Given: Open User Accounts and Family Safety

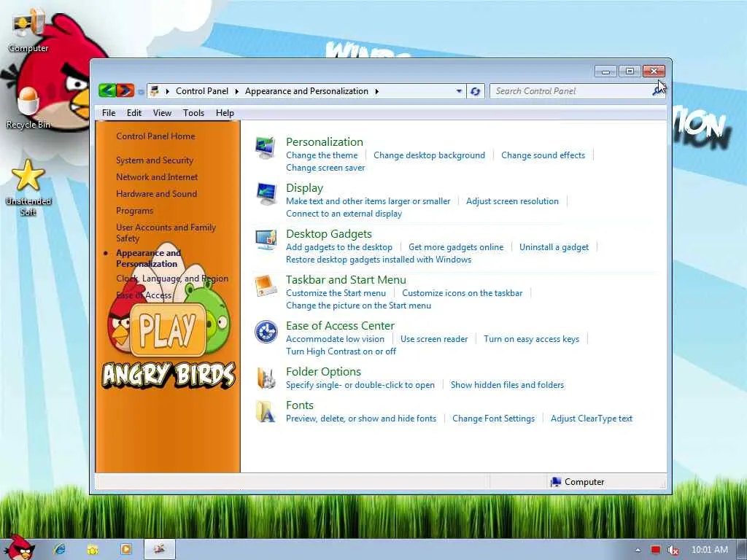Looking at the screenshot, I should pos(166,233).
